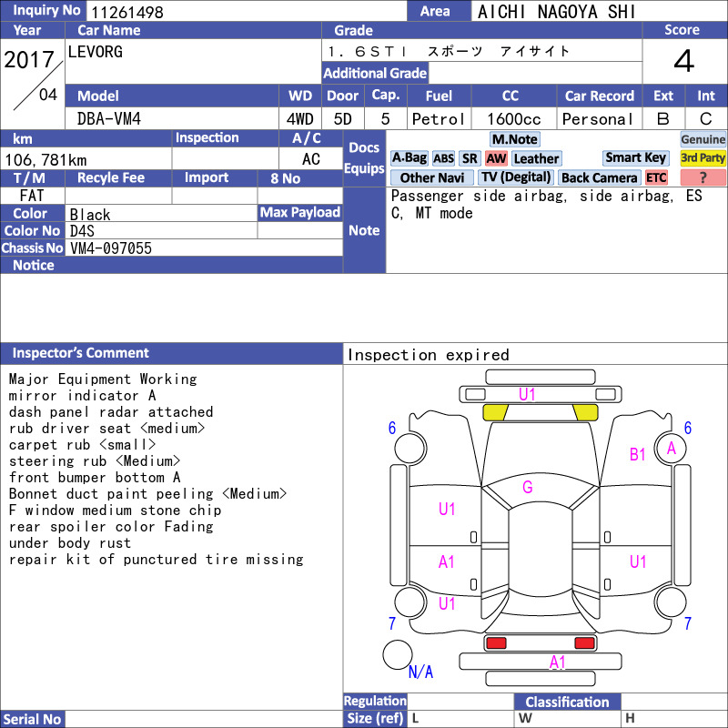
Task: Click the red left taillight on diagram
Action: tap(495, 643)
